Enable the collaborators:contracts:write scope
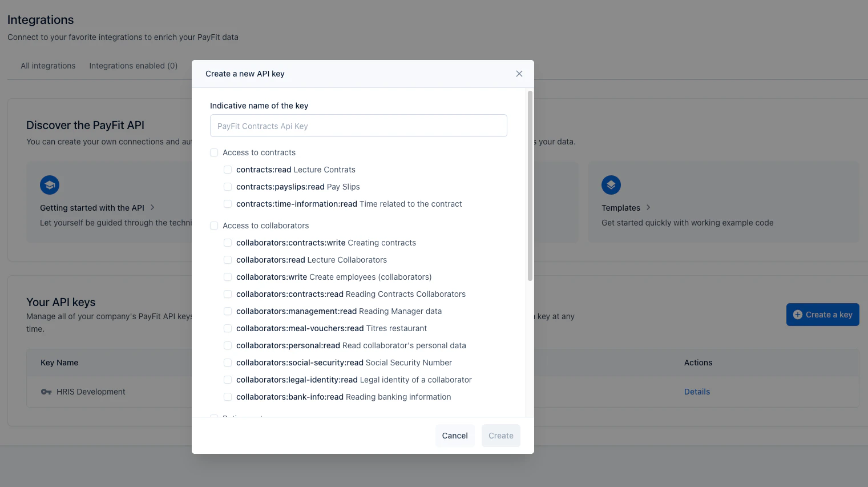Image resolution: width=868 pixels, height=487 pixels. 228,243
